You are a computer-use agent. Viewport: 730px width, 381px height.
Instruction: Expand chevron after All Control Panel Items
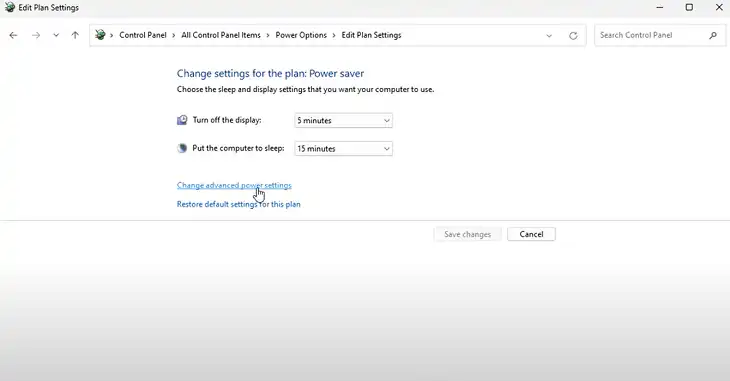tap(268, 35)
